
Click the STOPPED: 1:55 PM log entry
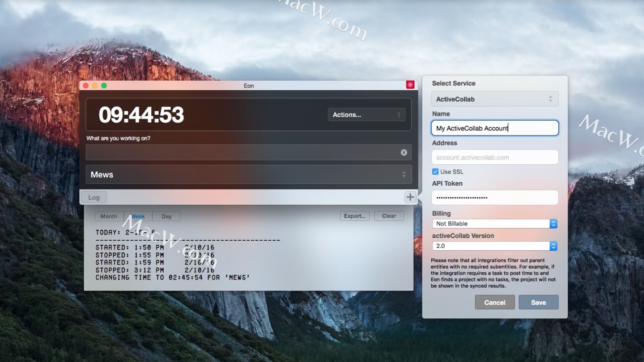[155, 255]
